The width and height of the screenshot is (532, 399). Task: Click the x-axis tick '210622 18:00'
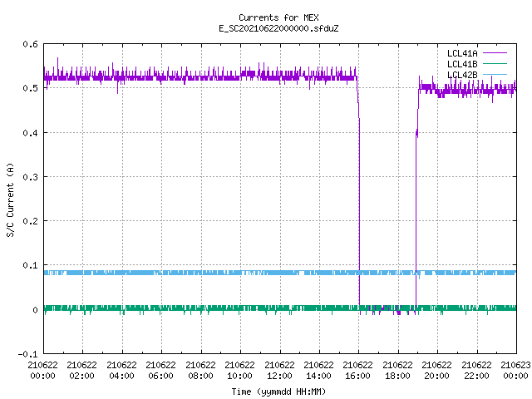(x=397, y=371)
